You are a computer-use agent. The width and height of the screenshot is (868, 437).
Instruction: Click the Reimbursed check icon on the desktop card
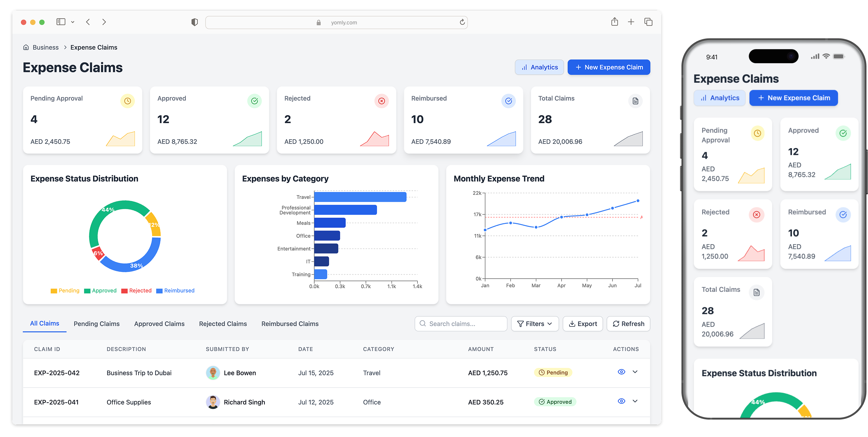click(509, 101)
